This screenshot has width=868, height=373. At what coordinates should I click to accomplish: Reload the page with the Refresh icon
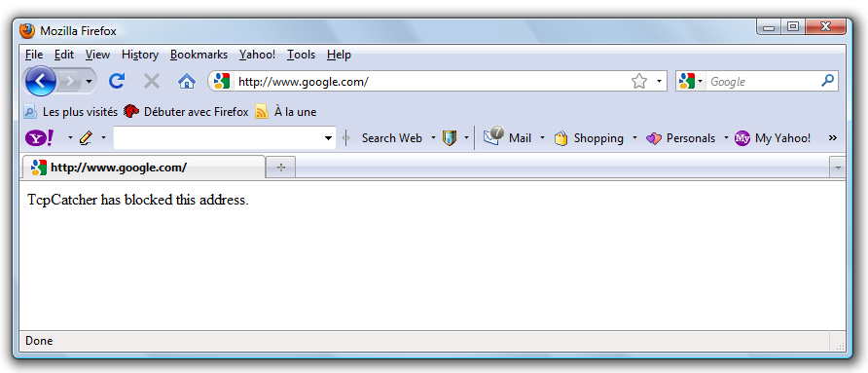tap(117, 82)
